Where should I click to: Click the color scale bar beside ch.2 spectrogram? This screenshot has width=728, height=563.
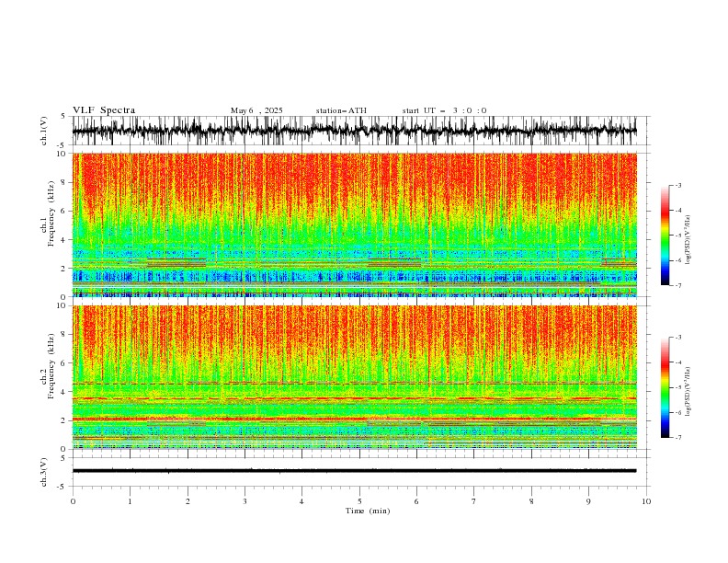point(665,387)
